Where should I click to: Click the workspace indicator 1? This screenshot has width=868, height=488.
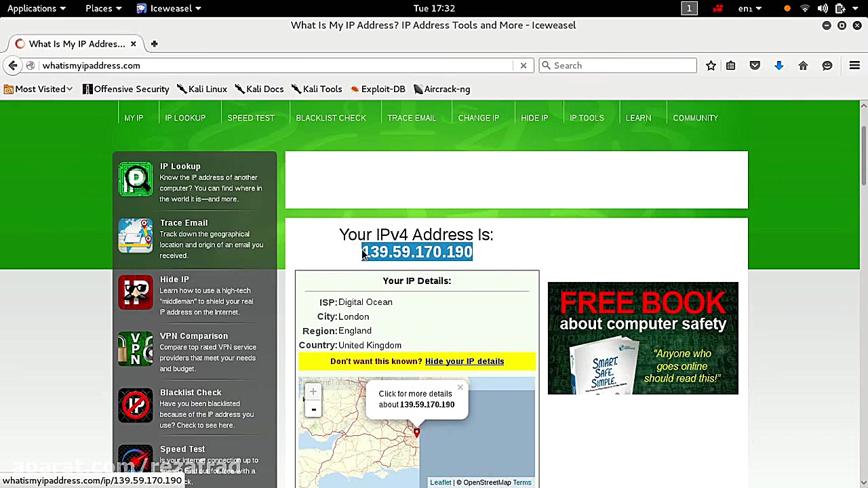[x=689, y=8]
